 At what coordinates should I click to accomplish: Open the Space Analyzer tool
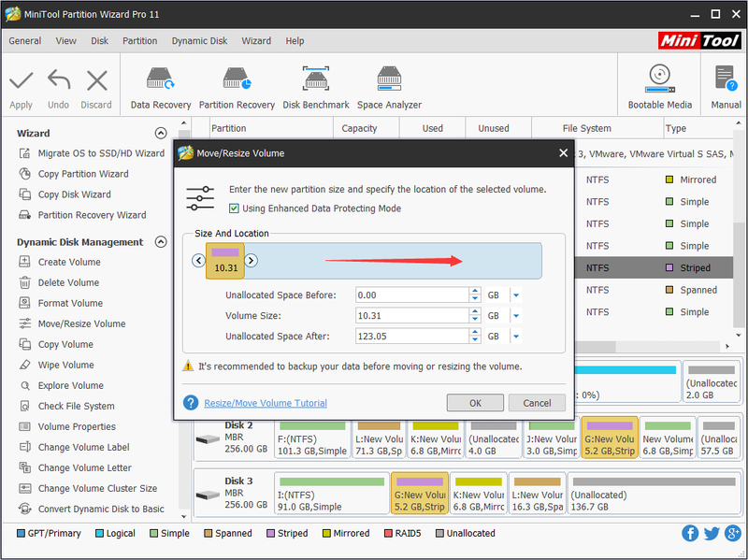(x=389, y=88)
